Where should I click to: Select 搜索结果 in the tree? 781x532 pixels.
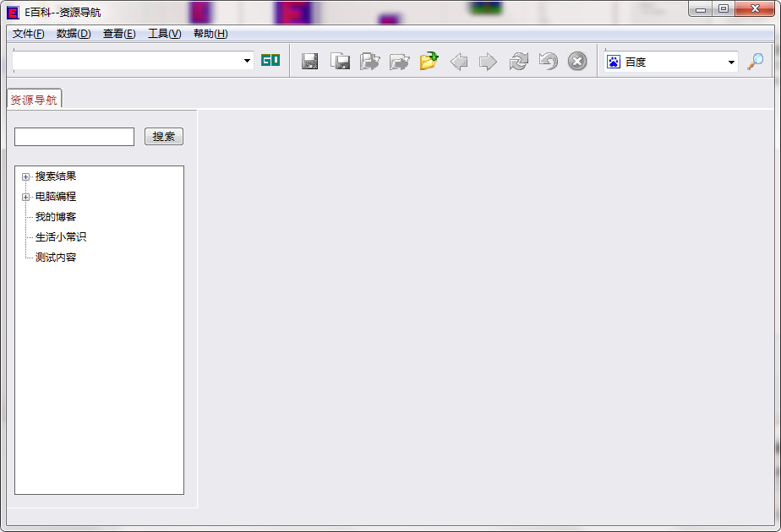point(56,176)
